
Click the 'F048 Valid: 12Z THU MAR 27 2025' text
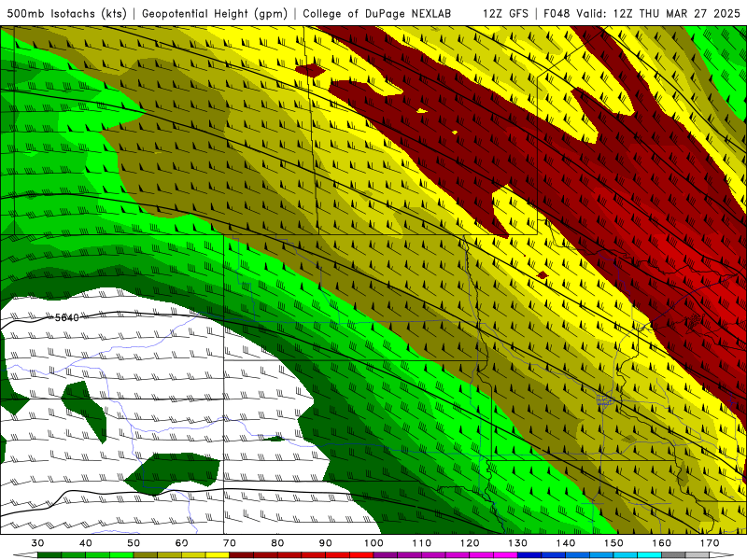(x=641, y=13)
